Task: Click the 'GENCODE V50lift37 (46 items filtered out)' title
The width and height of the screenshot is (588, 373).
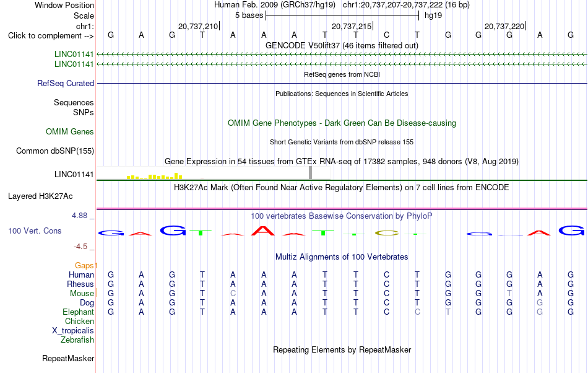Action: pos(342,45)
